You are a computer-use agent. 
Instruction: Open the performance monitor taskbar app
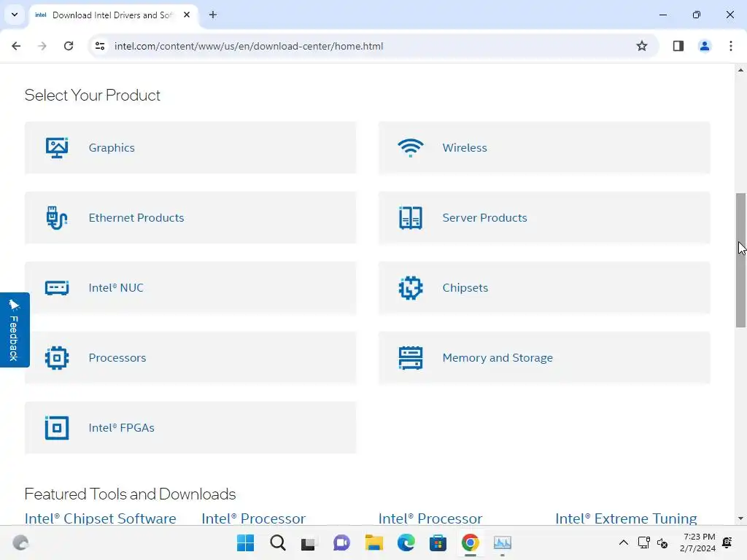(x=502, y=542)
